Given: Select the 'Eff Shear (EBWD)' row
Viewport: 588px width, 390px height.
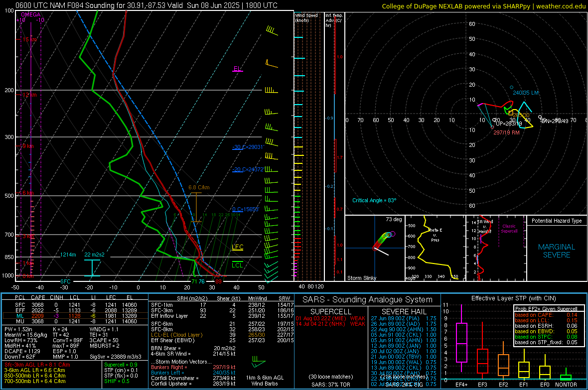Looking at the screenshot, I should click(x=222, y=340).
